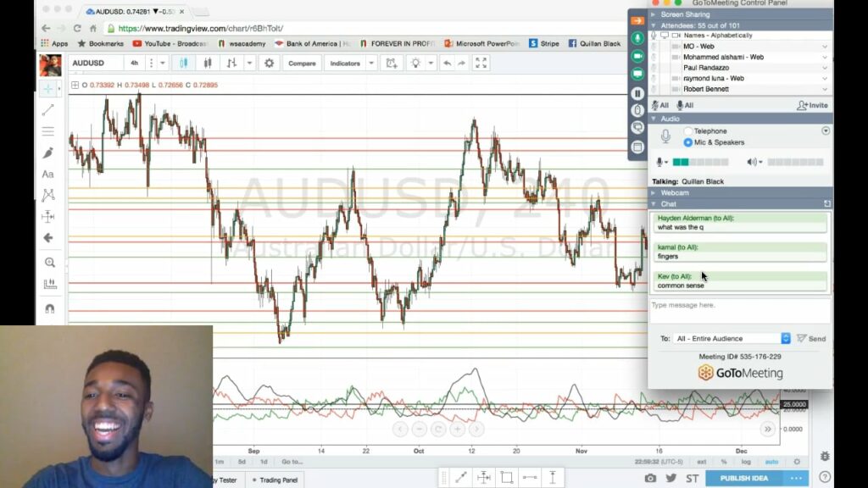Image resolution: width=868 pixels, height=488 pixels.
Task: Open the brush drawing tool
Action: pyautogui.click(x=48, y=152)
